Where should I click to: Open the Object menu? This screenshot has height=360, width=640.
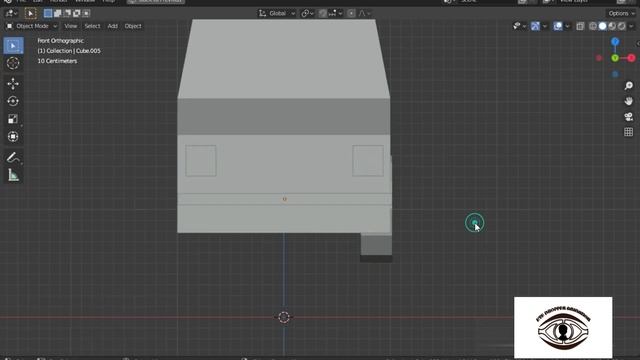(133, 26)
